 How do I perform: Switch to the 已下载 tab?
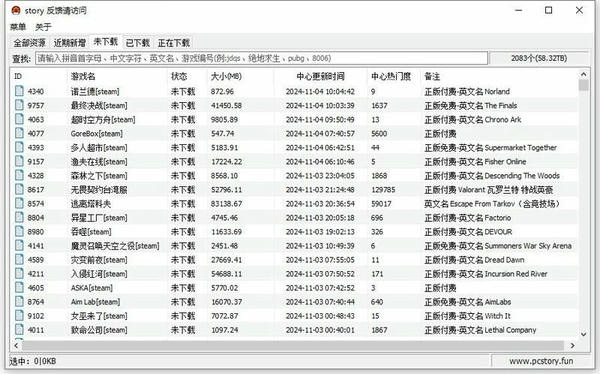[138, 42]
